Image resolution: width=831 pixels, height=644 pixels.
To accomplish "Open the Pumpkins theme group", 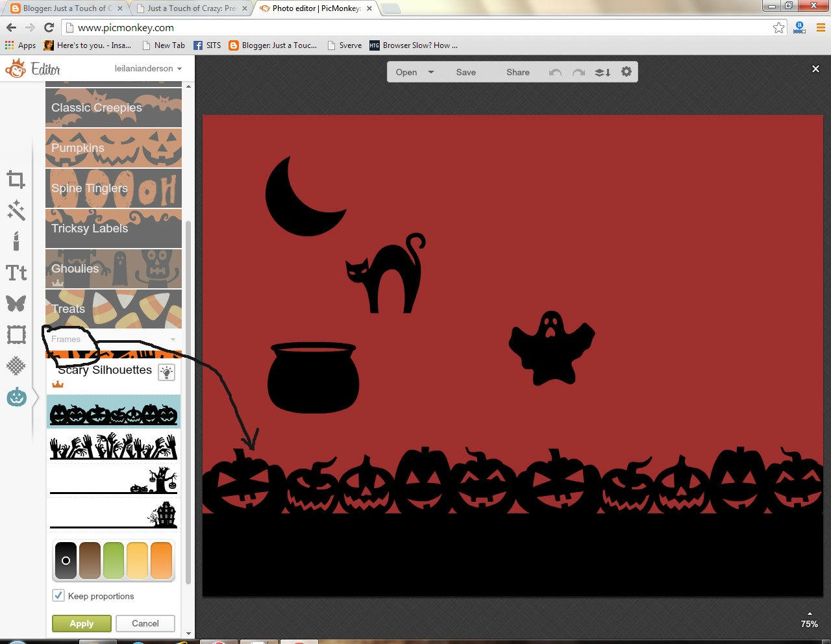I will coord(114,147).
